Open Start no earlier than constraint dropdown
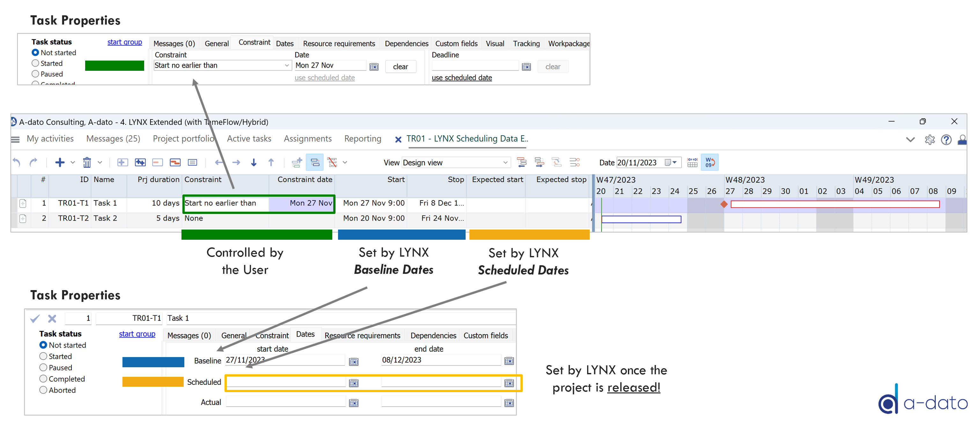The image size is (980, 424). coord(223,65)
